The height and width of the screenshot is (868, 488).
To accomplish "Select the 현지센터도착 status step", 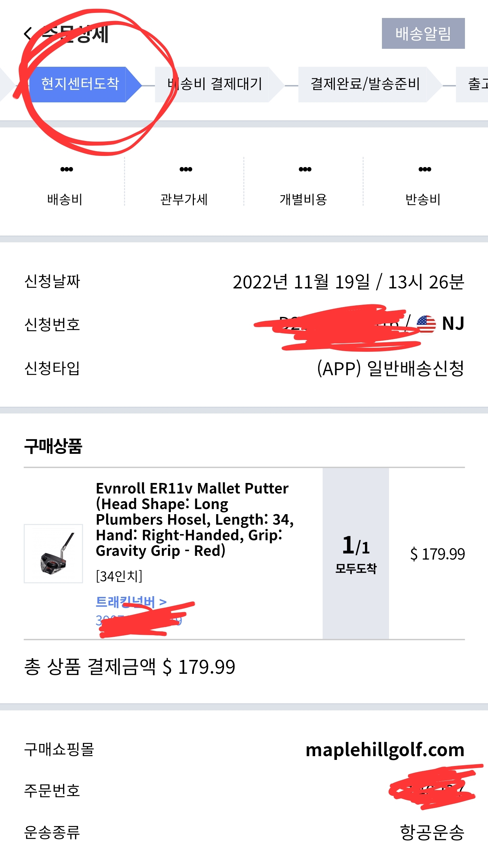I will tap(80, 84).
